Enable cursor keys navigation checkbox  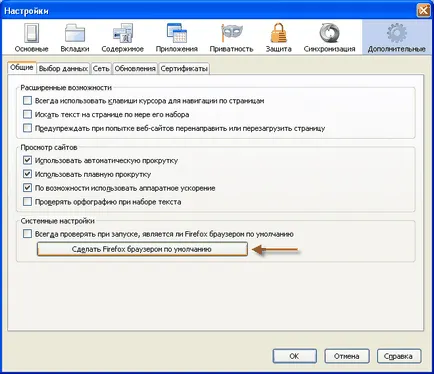pos(27,100)
